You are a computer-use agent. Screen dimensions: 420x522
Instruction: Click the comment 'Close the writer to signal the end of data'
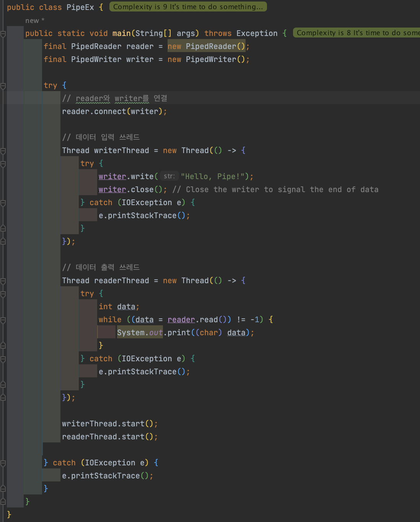pos(275,189)
